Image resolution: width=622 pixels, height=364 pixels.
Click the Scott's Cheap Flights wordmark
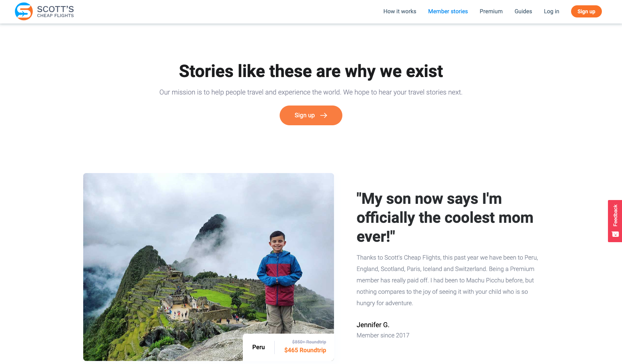[x=55, y=11]
